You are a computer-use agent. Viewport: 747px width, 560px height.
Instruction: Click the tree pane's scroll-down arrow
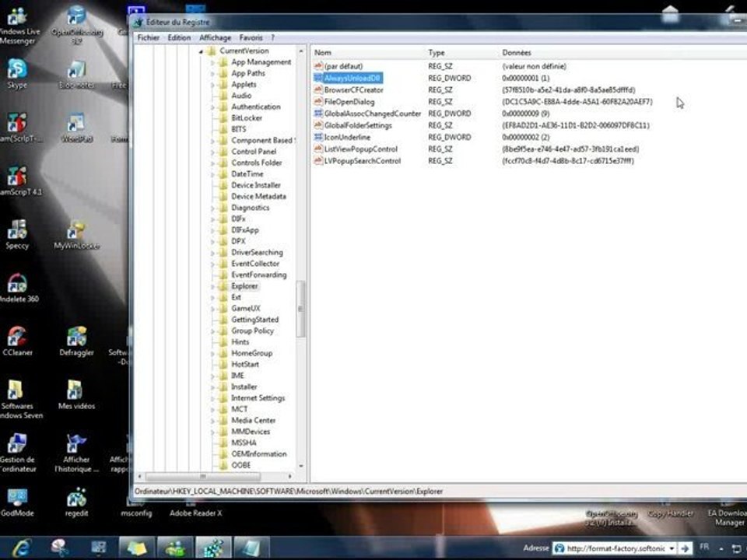pos(300,466)
